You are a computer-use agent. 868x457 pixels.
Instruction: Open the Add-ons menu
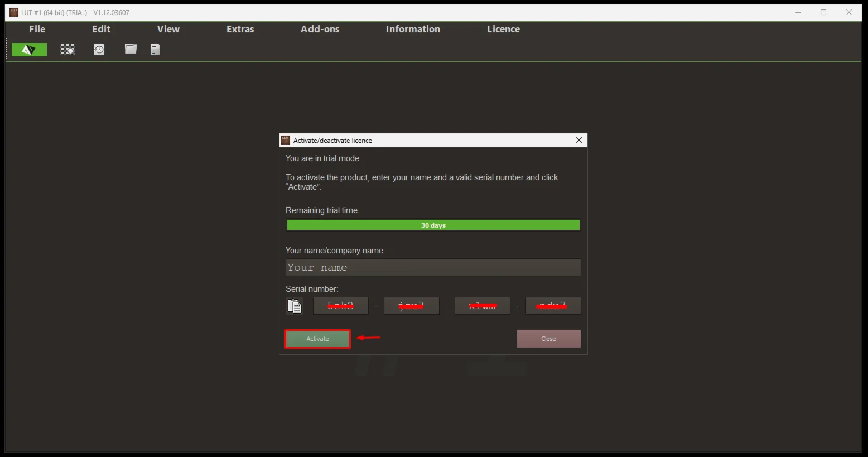click(x=320, y=29)
